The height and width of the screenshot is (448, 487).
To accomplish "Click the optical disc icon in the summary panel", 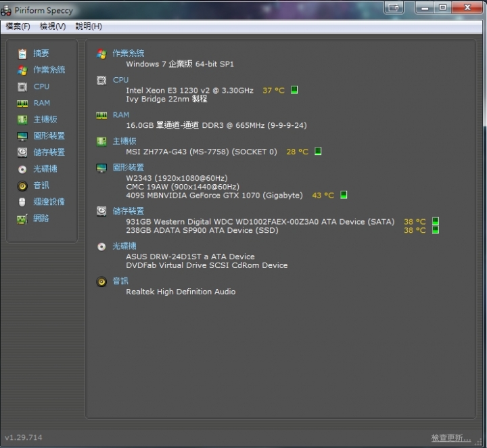I will [x=101, y=247].
